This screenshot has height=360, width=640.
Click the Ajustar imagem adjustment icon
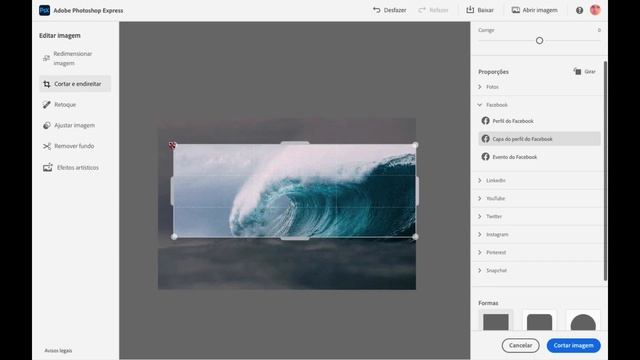(47, 125)
